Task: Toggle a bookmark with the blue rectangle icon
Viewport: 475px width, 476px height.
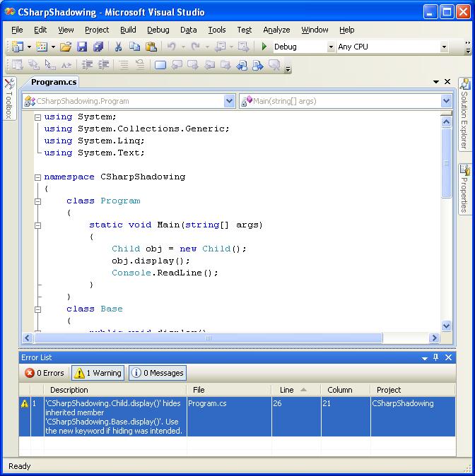Action: click(x=160, y=65)
